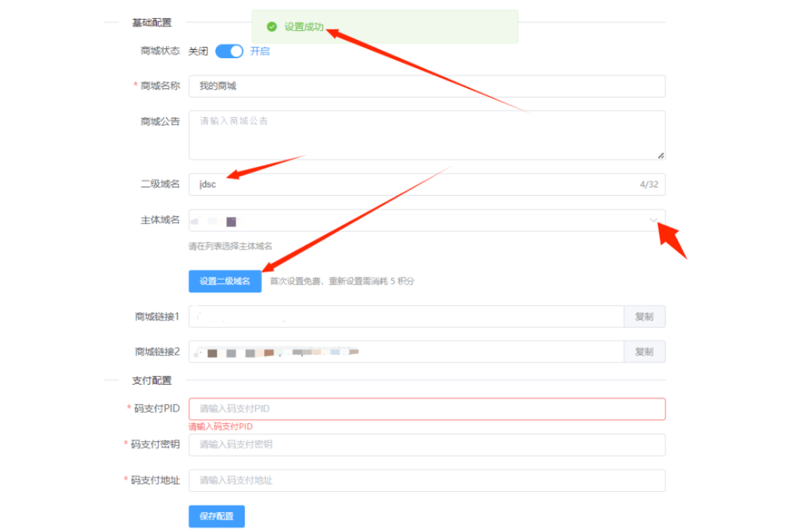791x532 pixels.
Task: Focus the 商城名称 input field
Action: [426, 86]
